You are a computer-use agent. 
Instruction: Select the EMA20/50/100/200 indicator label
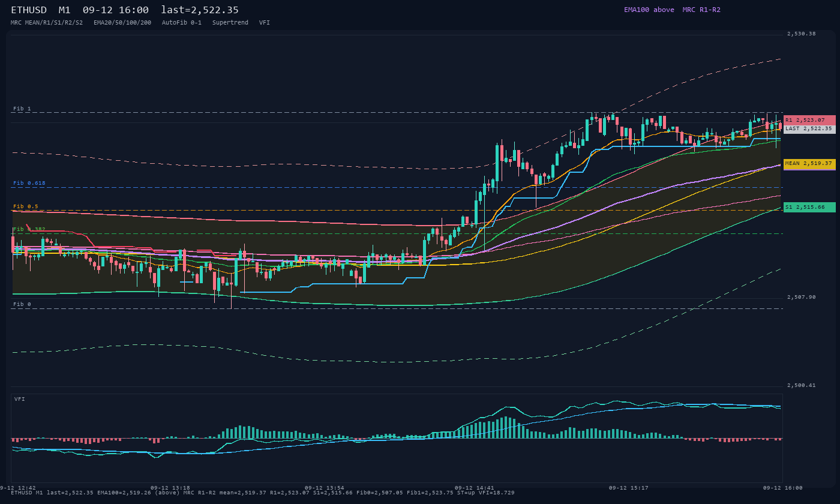coord(122,22)
